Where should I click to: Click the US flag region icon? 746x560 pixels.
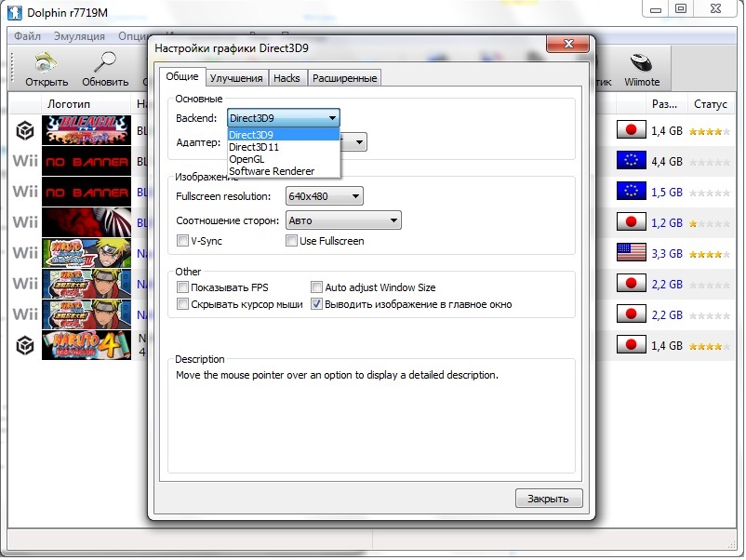click(x=631, y=253)
